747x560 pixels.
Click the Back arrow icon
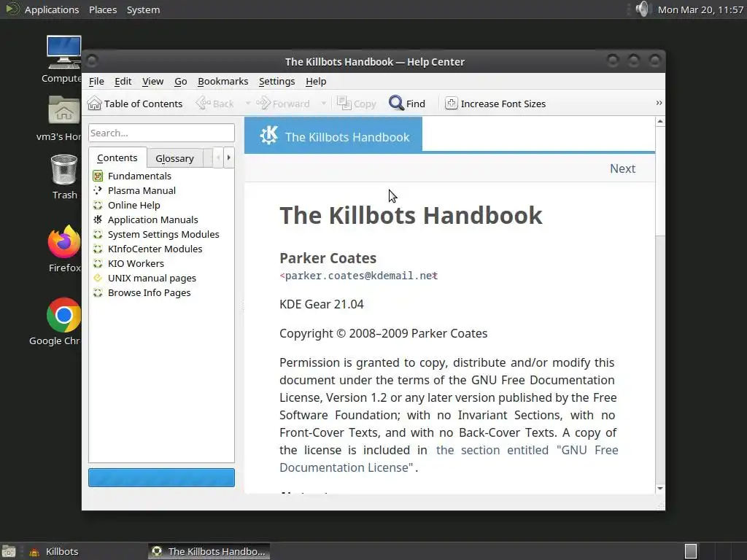pyautogui.click(x=204, y=104)
